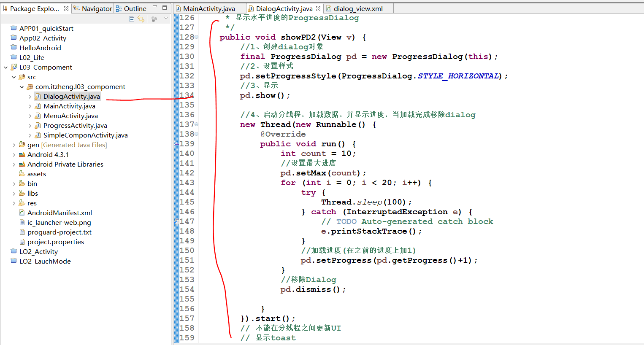Click the printStackTrace call on line 148

click(x=371, y=231)
